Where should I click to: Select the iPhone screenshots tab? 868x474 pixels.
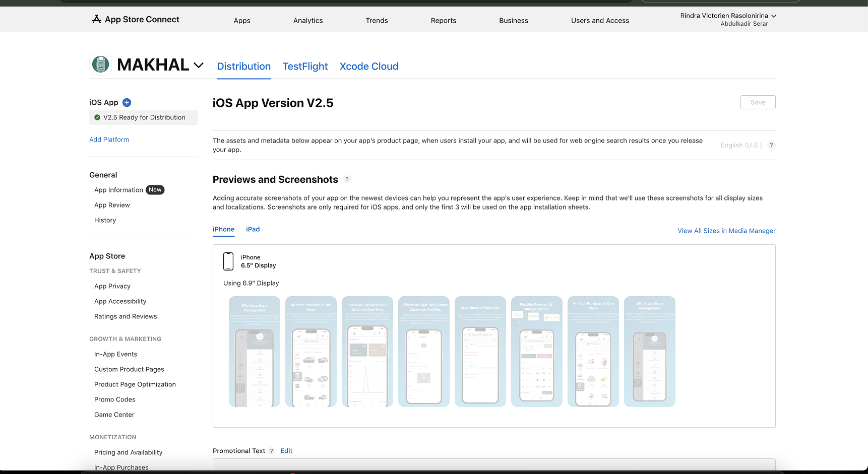(x=223, y=229)
